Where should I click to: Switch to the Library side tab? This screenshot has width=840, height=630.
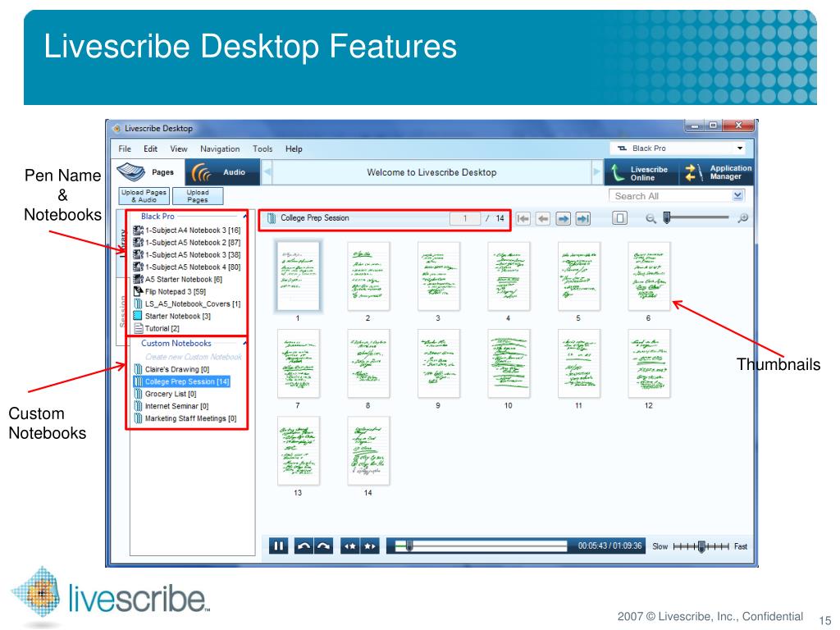pos(122,244)
